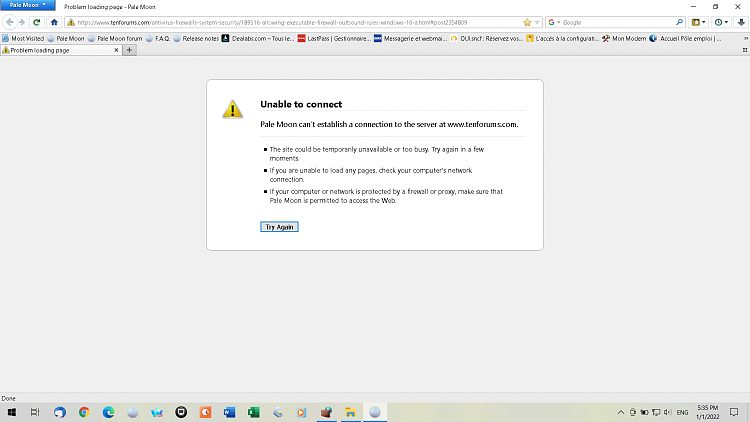This screenshot has width=750, height=422.
Task: Open the Release notes bookmark
Action: pos(196,38)
